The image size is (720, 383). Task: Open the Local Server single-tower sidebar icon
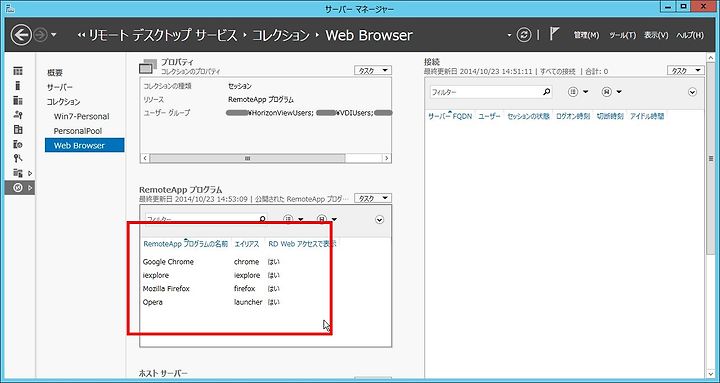click(x=18, y=85)
